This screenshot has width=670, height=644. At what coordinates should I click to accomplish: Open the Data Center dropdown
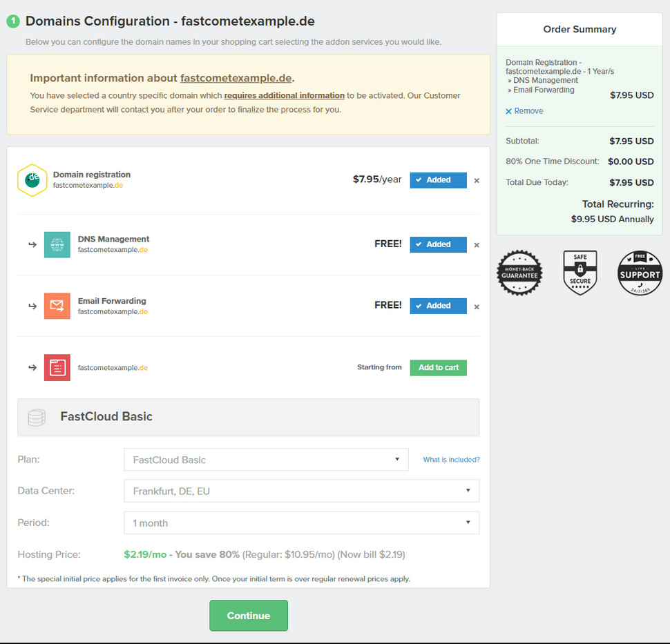click(x=302, y=491)
